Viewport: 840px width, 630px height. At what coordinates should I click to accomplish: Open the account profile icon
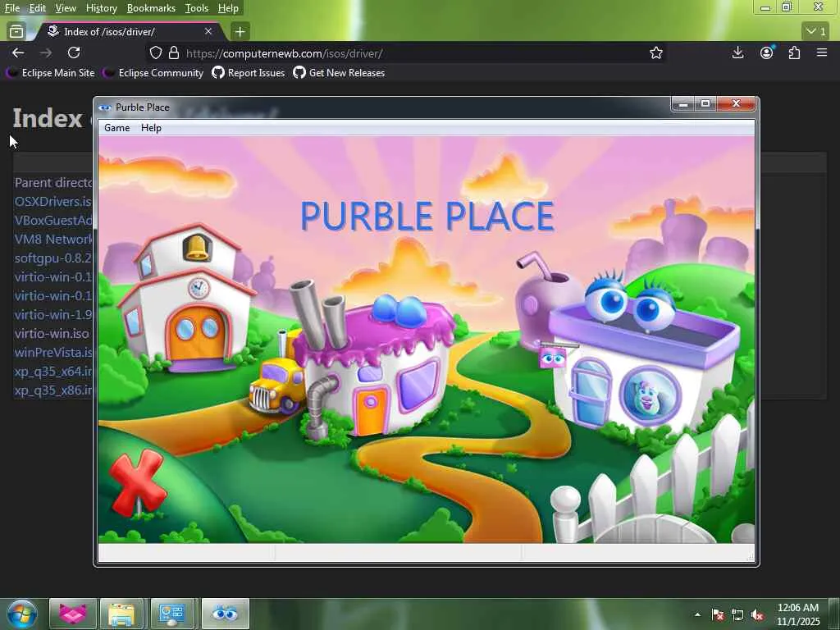tap(767, 52)
